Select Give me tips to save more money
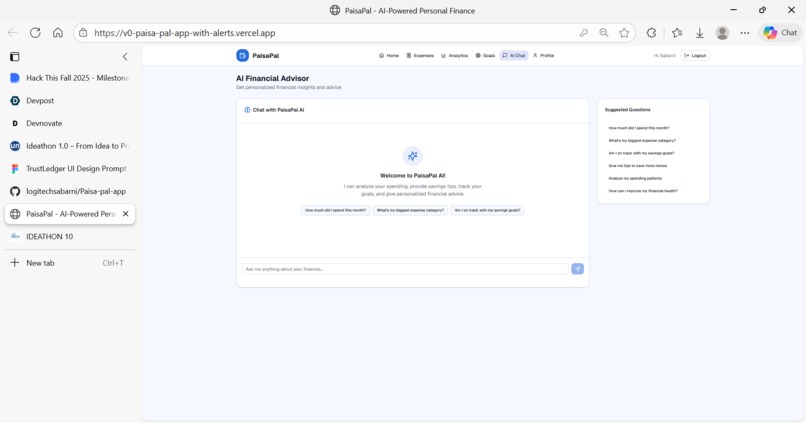Screen dimensions: 806x423 point(638,165)
